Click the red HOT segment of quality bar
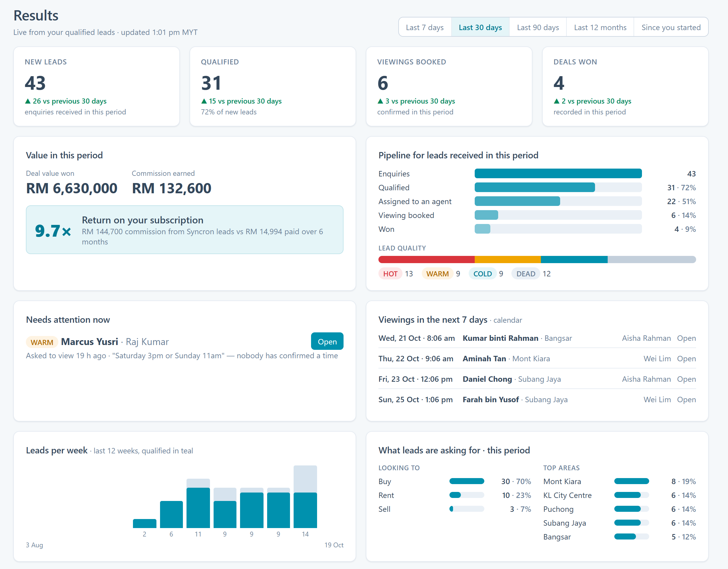The height and width of the screenshot is (569, 728). [426, 260]
